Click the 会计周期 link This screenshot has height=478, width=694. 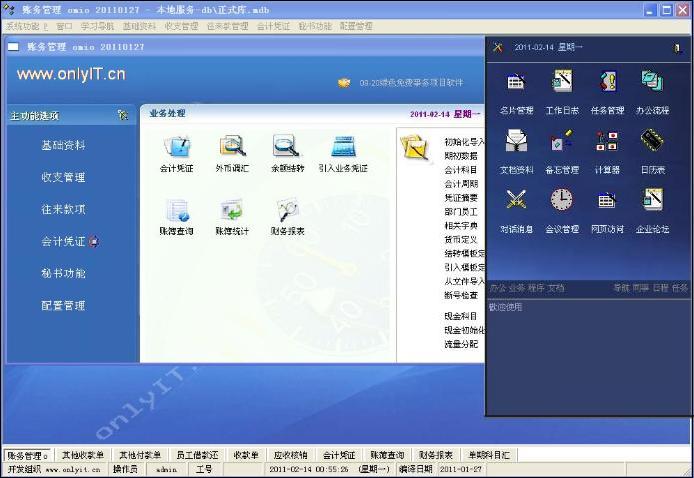point(461,184)
